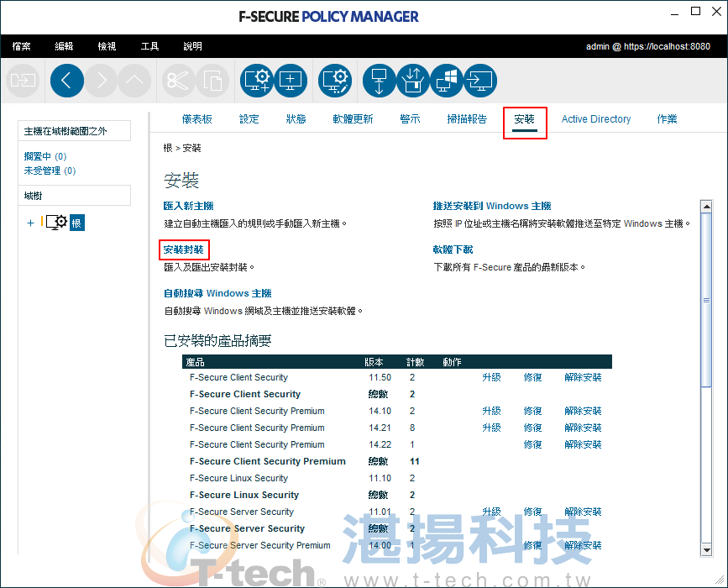Click the monitor-gear-plus add domain icon

257,81
